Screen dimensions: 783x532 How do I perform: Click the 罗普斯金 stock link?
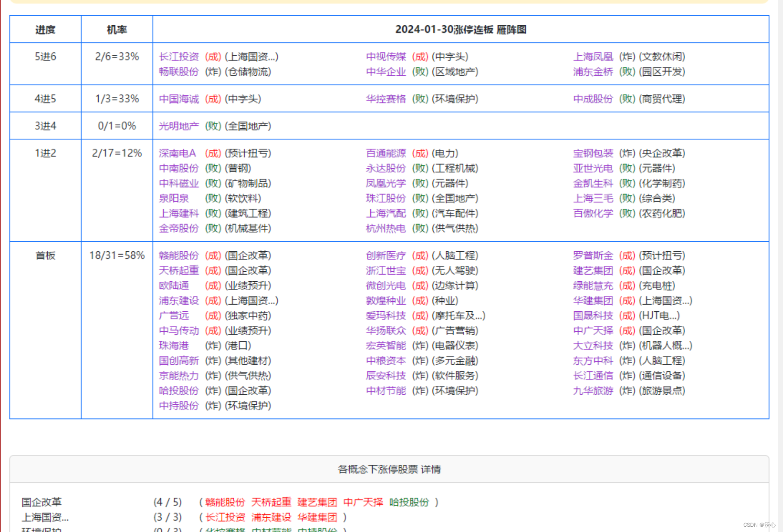[593, 256]
